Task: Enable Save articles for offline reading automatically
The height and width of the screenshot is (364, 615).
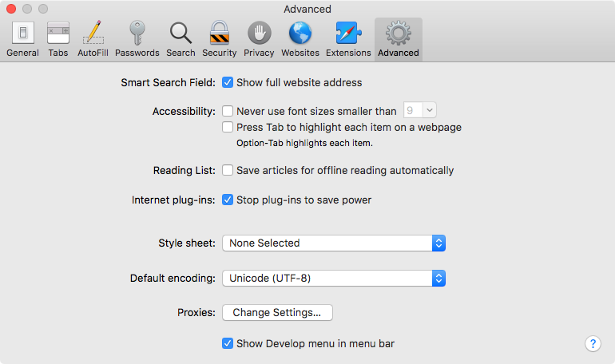Action: point(228,170)
